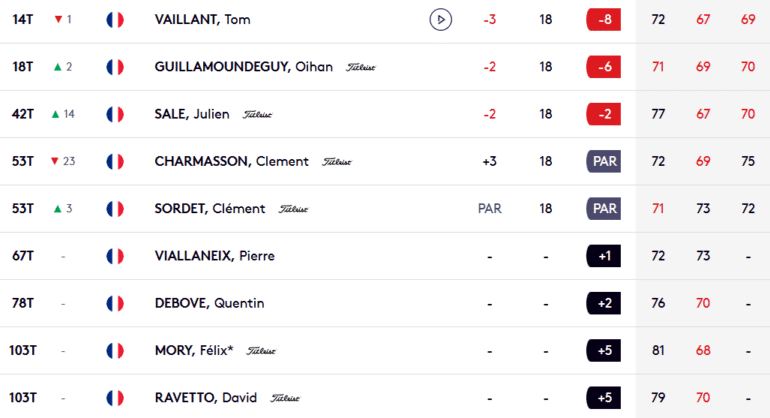Click Sordet's PAR total score badge
The image size is (770, 418).
603,209
